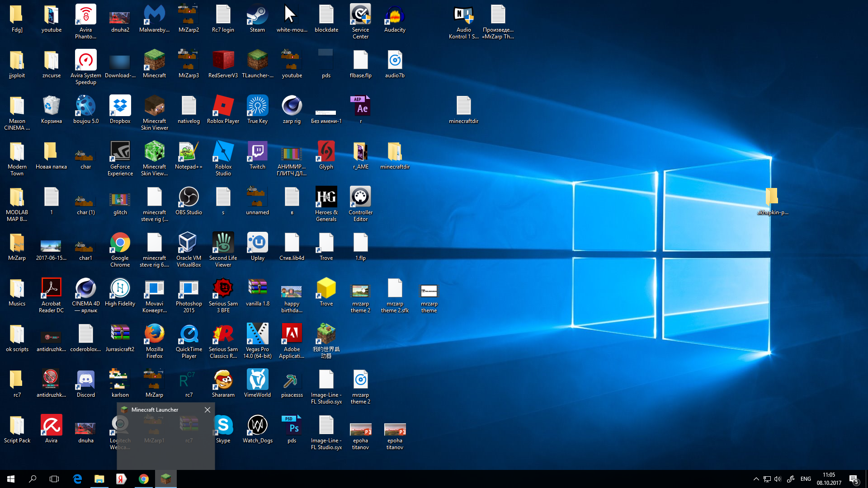
Task: Select the Roblox Studio icon
Action: pos(223,152)
